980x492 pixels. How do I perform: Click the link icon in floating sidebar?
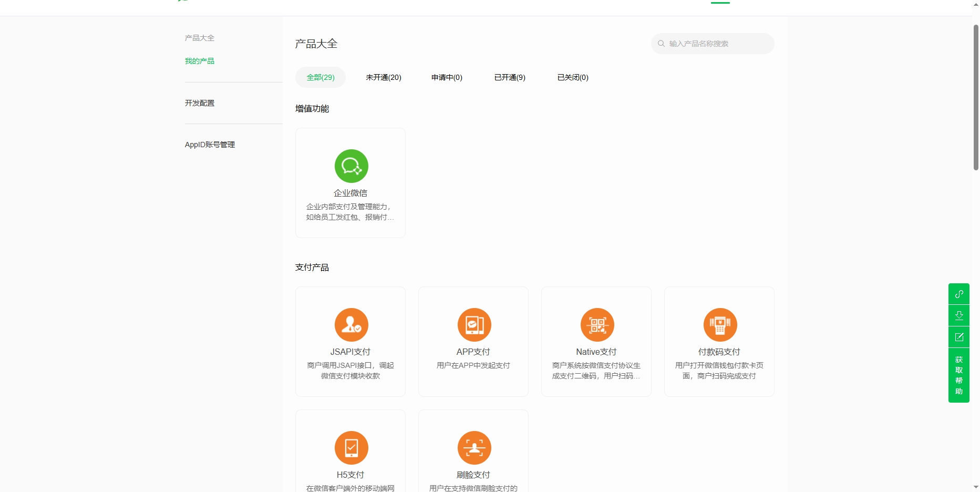[x=958, y=294]
